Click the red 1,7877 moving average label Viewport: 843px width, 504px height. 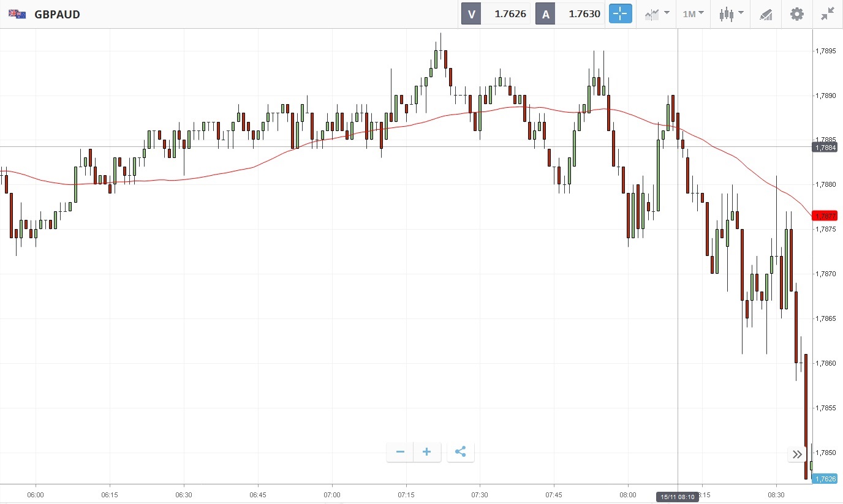click(x=825, y=216)
